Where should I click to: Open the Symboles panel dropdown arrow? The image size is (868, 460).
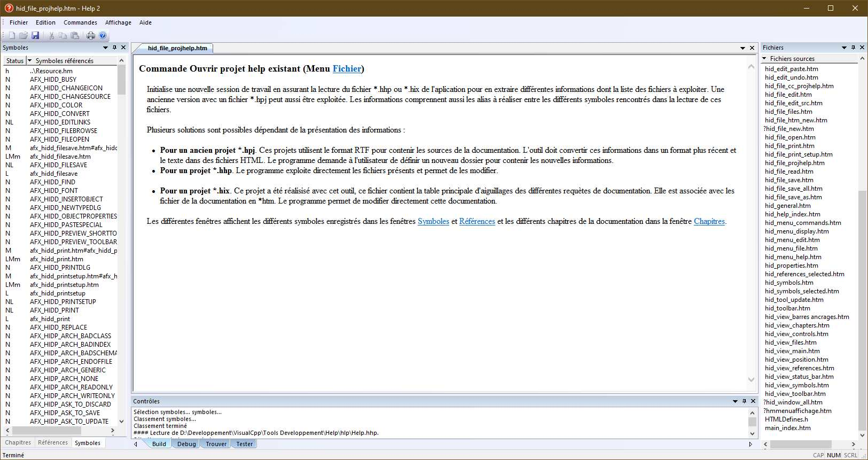pyautogui.click(x=105, y=48)
